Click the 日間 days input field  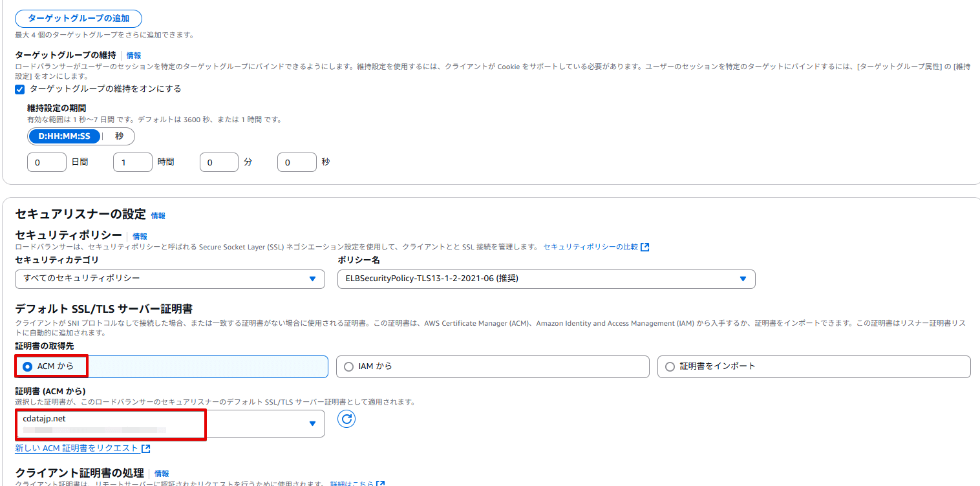pos(47,162)
